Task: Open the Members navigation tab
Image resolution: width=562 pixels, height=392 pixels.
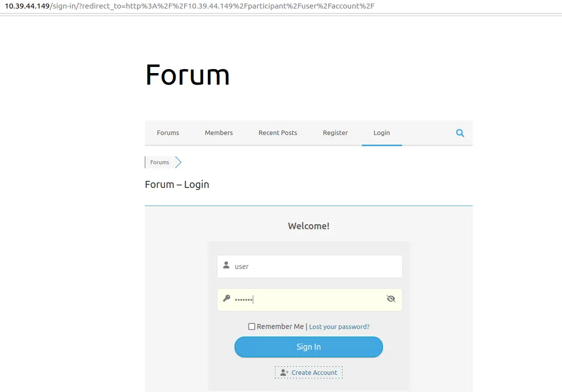Action: [218, 133]
